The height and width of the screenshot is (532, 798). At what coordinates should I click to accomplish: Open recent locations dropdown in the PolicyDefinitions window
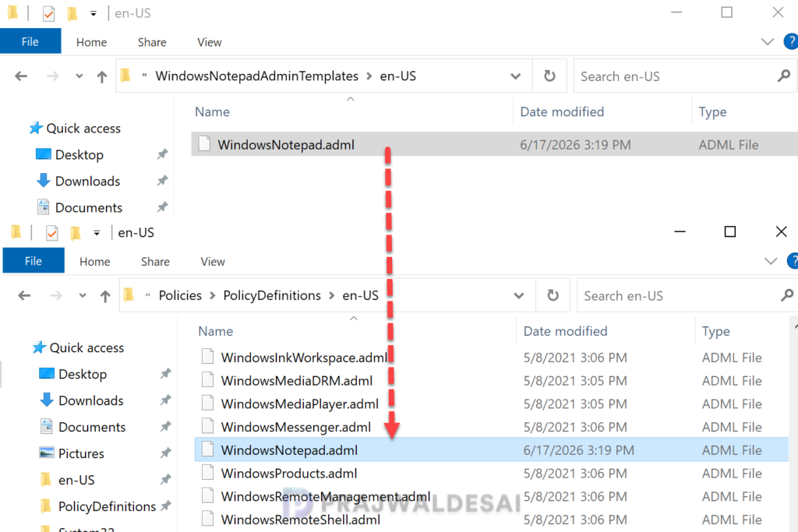tap(82, 295)
